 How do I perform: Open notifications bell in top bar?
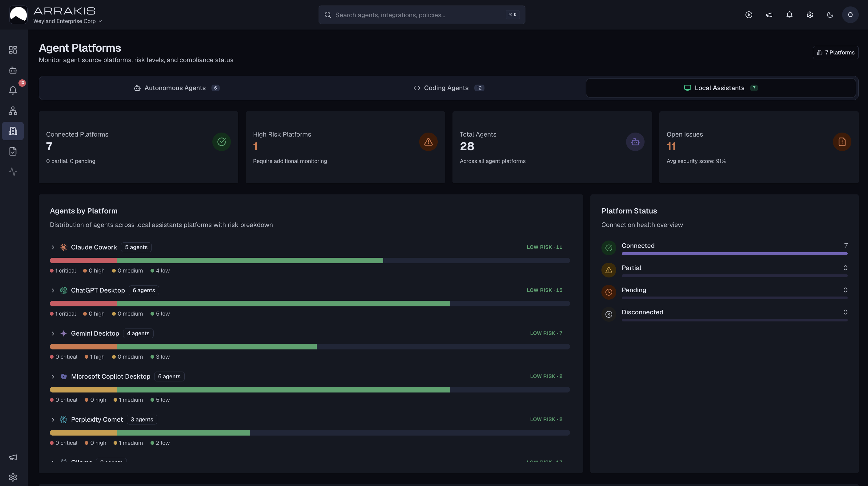[x=789, y=15]
